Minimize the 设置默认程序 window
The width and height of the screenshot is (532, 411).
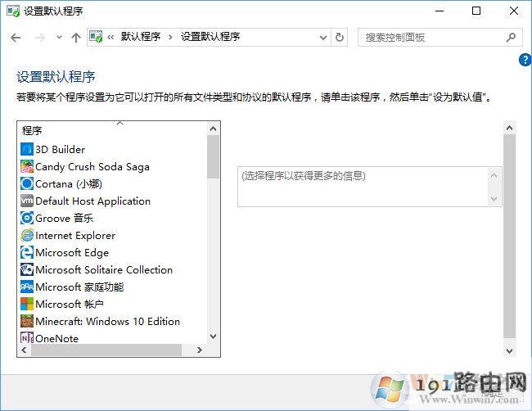tap(440, 11)
